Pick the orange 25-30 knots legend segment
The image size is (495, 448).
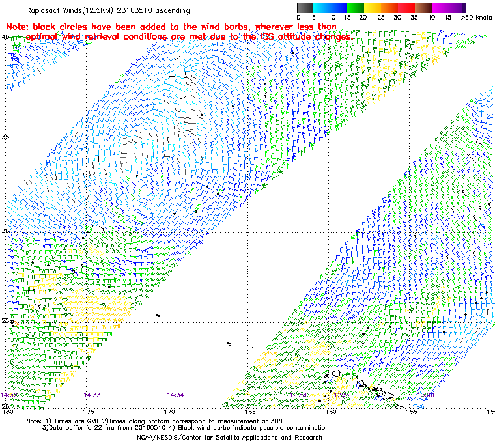(389, 8)
